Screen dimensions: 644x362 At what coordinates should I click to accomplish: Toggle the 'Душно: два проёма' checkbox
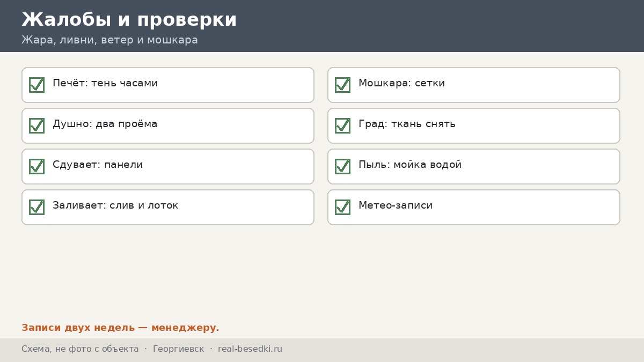(36, 125)
